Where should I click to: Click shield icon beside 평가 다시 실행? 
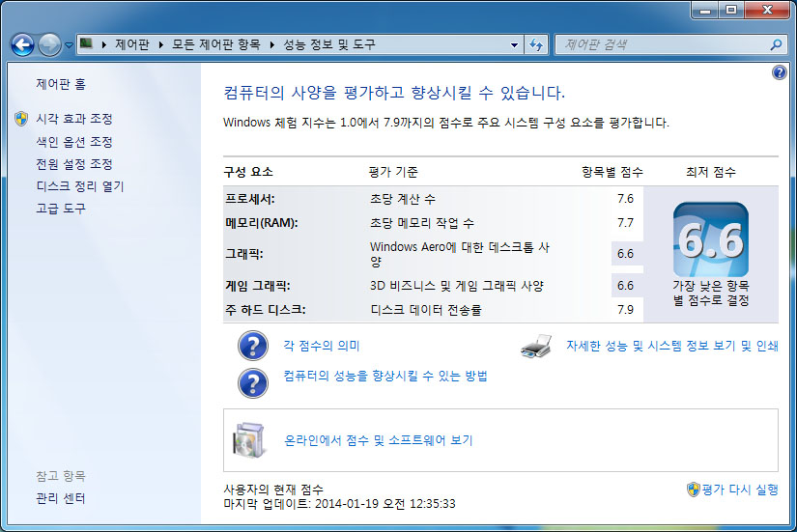pyautogui.click(x=694, y=490)
